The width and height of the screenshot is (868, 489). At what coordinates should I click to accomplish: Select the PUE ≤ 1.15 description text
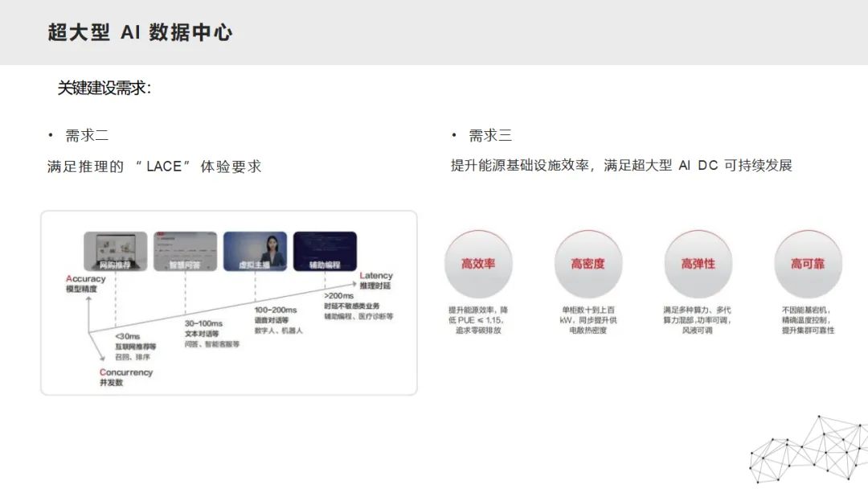tap(478, 320)
